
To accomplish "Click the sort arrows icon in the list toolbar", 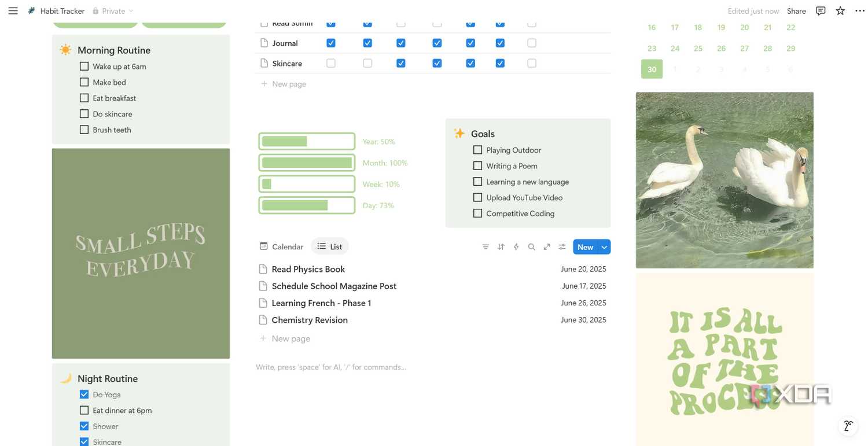I will click(501, 247).
